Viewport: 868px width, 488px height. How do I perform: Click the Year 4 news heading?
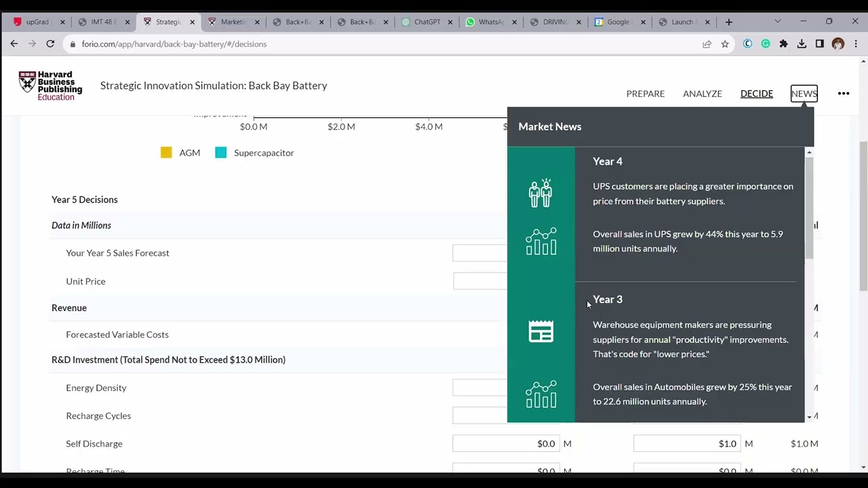click(608, 161)
